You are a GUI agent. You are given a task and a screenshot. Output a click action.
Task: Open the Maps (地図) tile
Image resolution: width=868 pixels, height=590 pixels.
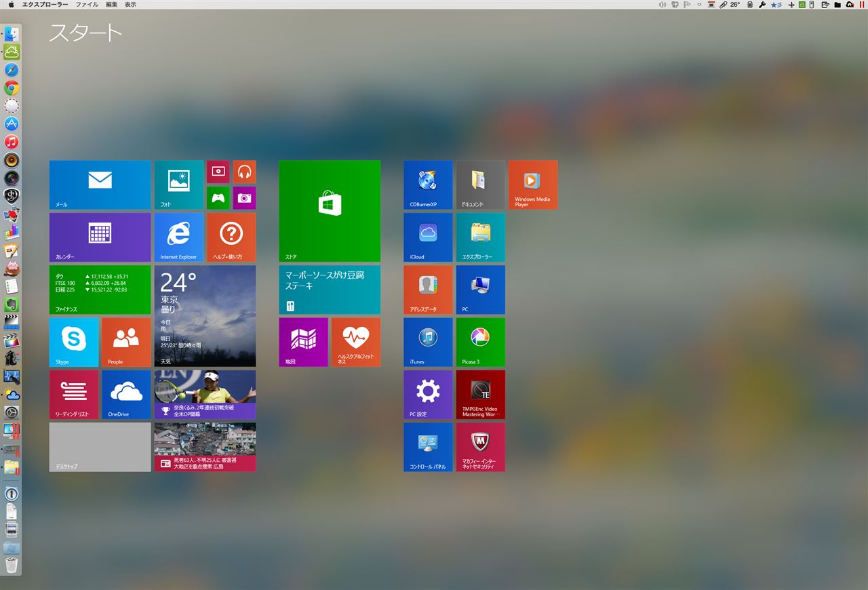click(303, 342)
